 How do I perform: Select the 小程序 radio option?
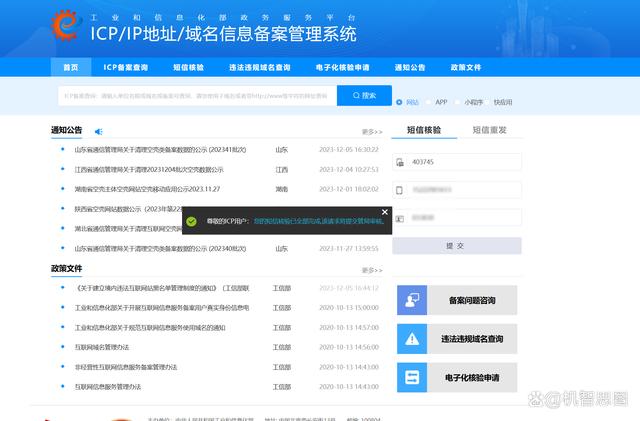pyautogui.click(x=457, y=102)
